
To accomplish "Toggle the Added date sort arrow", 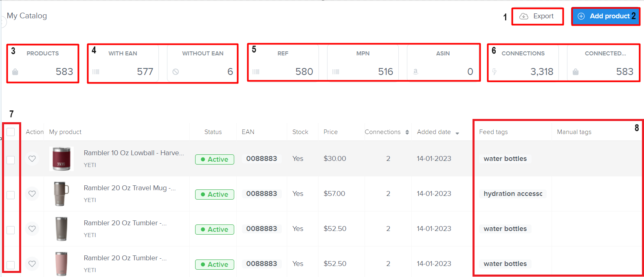I will [457, 133].
